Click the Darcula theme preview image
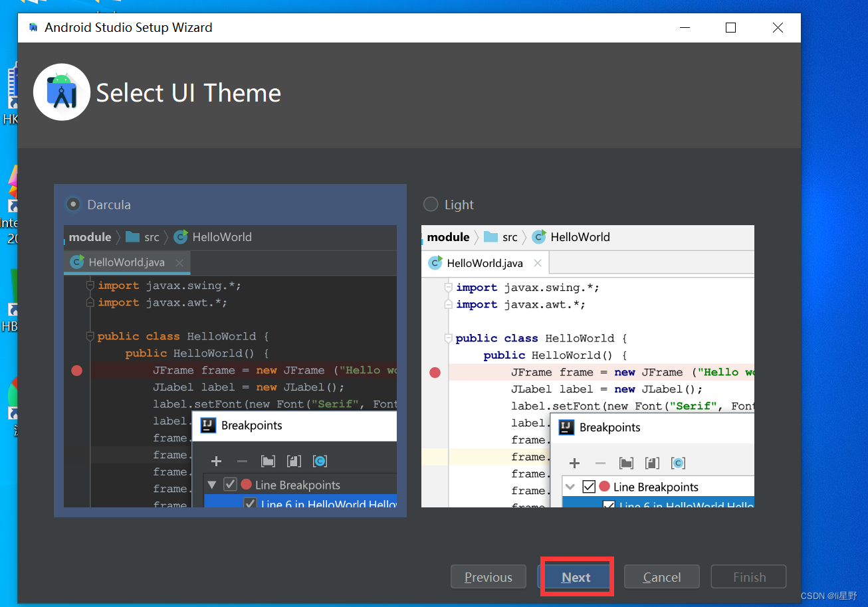868x607 pixels. 230,367
